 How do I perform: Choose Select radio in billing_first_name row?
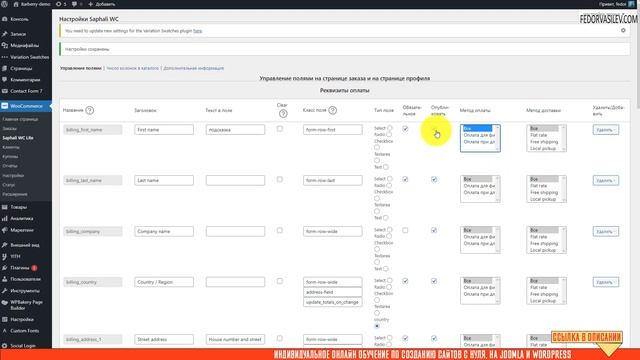point(390,128)
